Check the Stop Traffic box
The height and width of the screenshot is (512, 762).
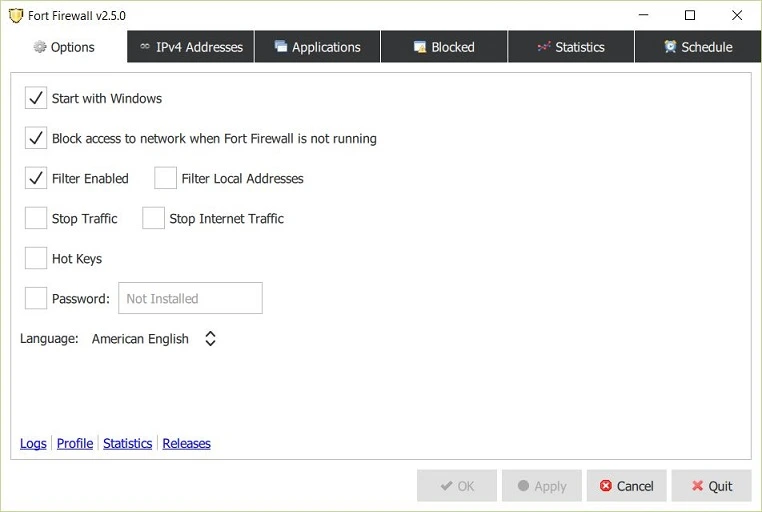coord(36,218)
